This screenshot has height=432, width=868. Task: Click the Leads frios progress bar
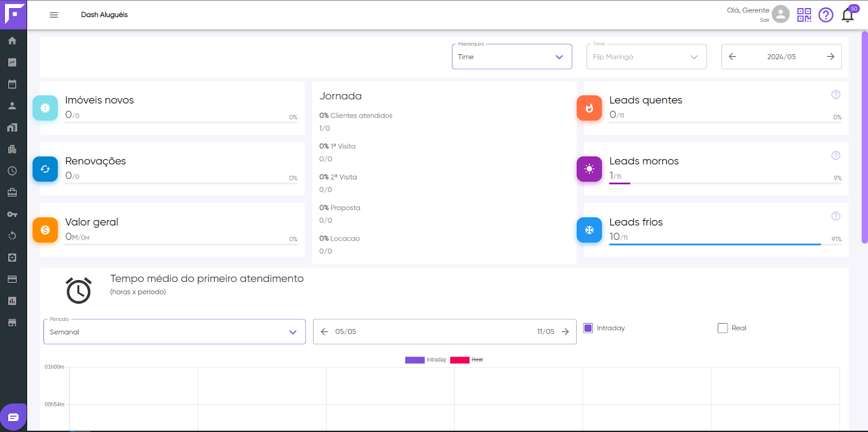click(x=725, y=244)
